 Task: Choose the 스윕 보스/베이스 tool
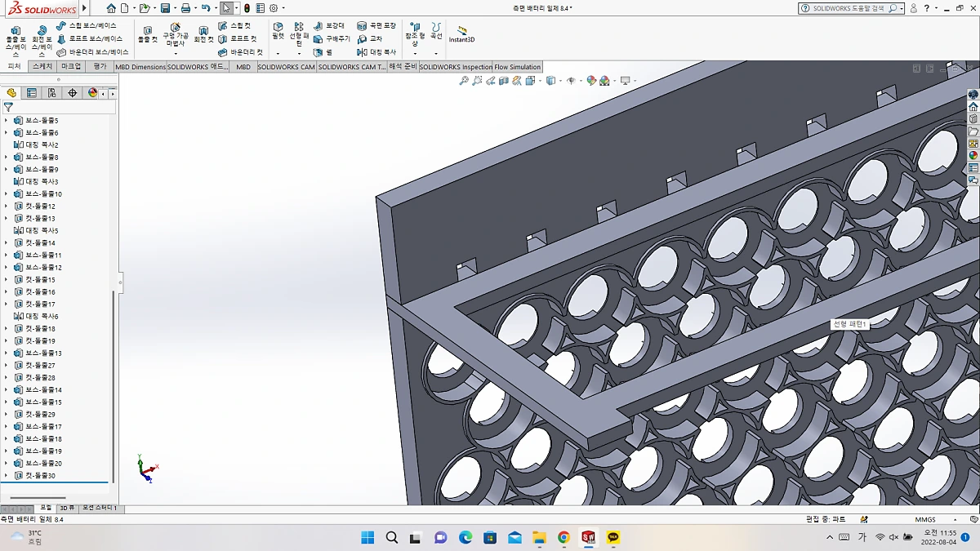tap(87, 25)
